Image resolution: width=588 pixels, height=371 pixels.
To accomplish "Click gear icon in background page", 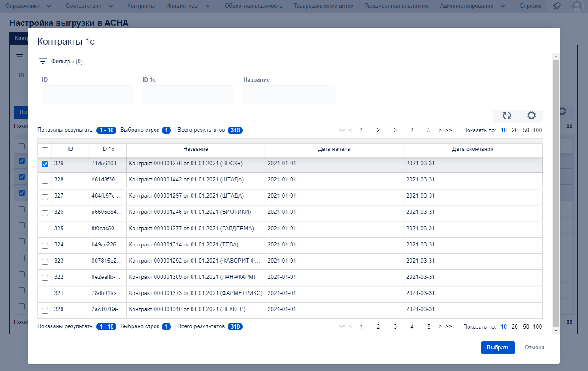I will (x=563, y=111).
